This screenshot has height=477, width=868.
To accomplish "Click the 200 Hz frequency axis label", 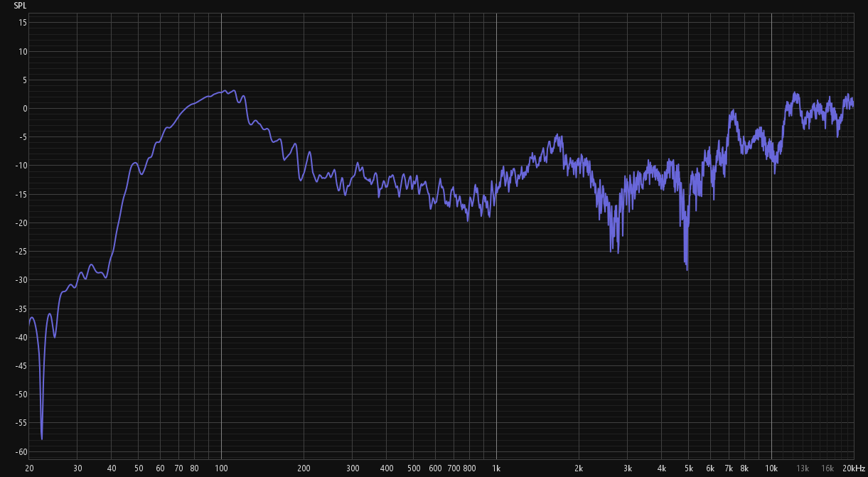I will [x=304, y=468].
